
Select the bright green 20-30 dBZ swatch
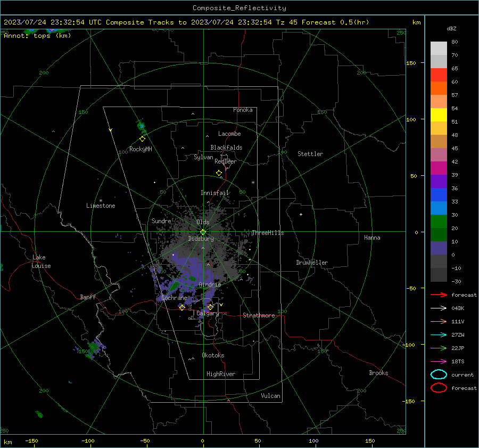[x=439, y=221]
